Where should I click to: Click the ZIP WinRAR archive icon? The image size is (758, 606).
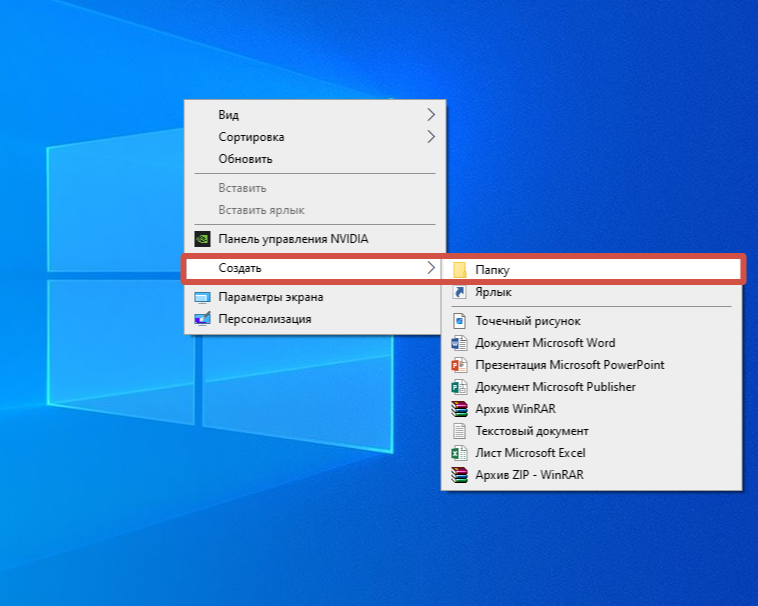[x=459, y=475]
